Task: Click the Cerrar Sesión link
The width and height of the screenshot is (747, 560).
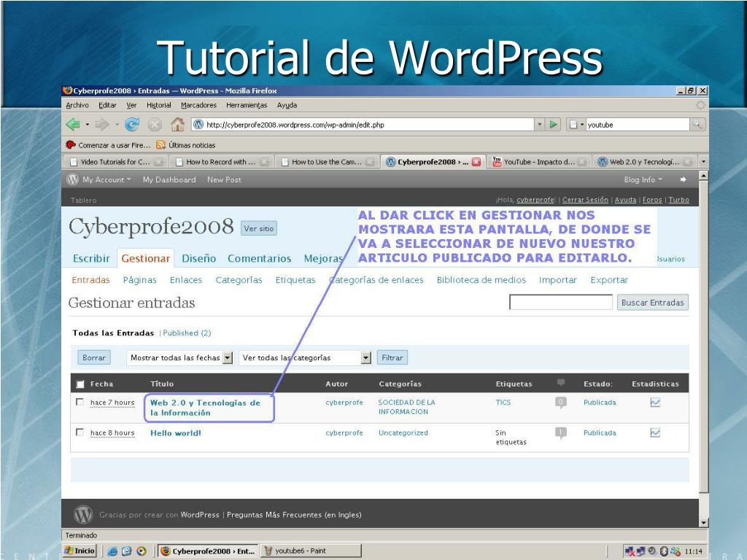Action: [585, 200]
